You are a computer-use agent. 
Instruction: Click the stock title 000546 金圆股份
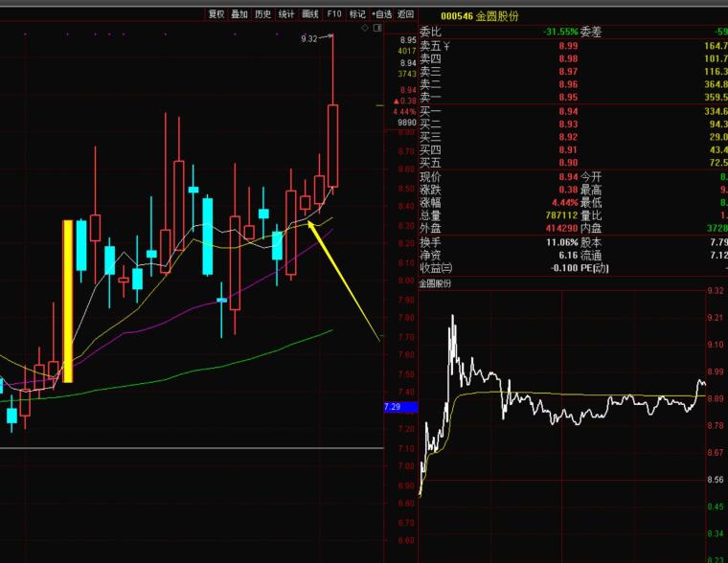click(x=480, y=16)
